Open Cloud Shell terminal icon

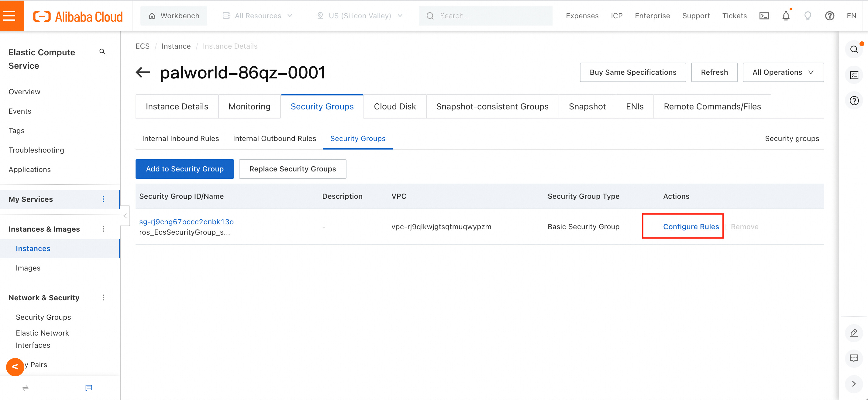pyautogui.click(x=764, y=16)
